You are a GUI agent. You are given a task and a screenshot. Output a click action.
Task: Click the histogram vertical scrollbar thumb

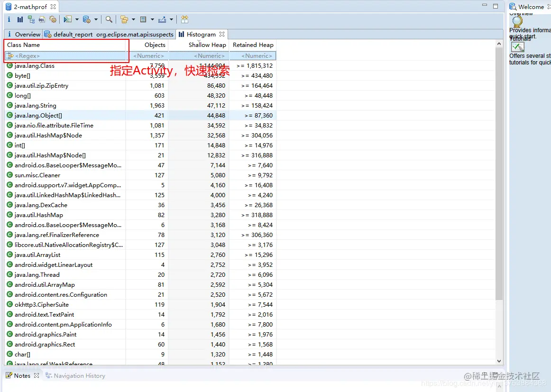(499, 174)
